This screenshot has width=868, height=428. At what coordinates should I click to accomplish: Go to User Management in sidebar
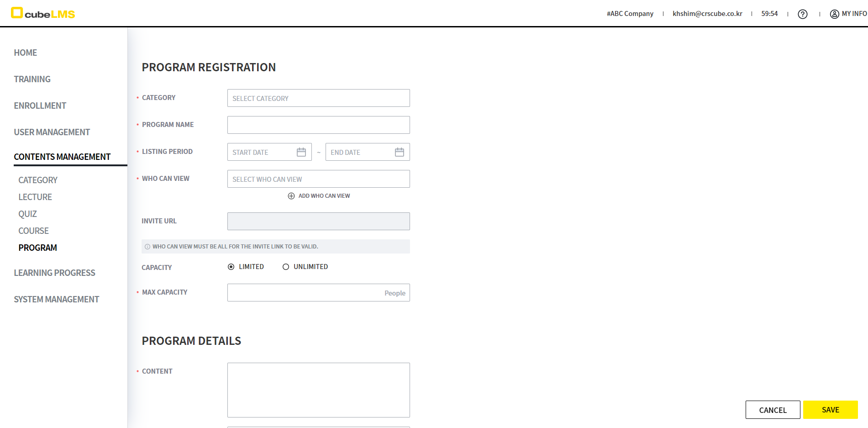click(52, 132)
